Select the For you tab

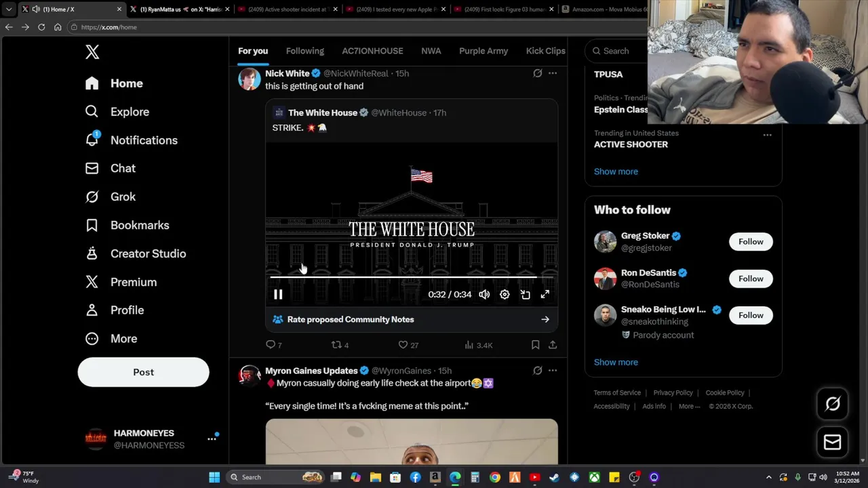253,51
